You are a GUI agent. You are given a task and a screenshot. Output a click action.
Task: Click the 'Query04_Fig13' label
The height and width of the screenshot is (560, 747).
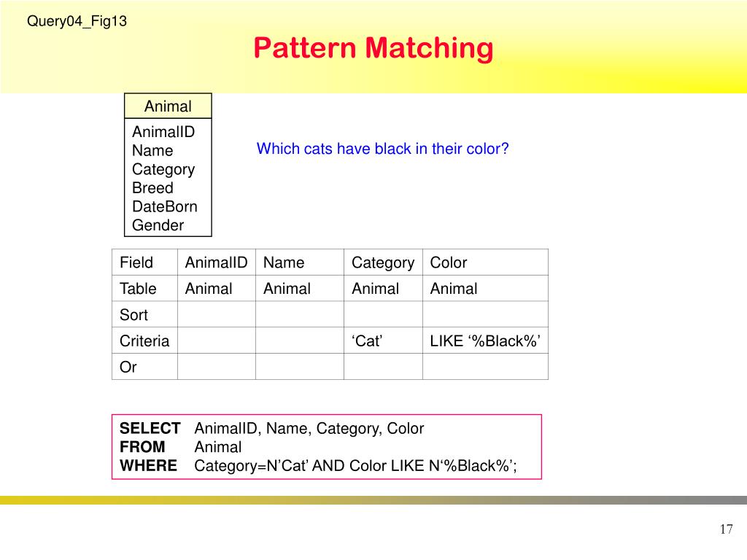pyautogui.click(x=77, y=21)
